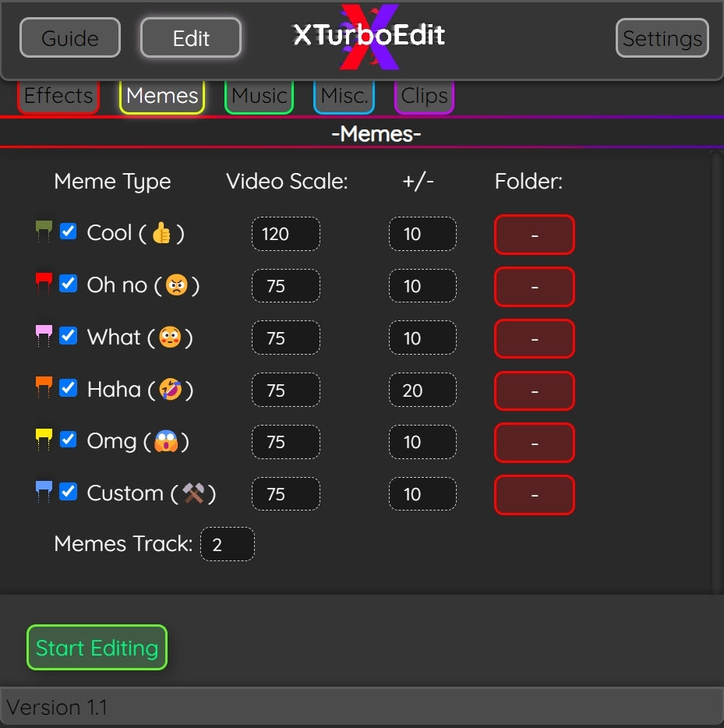Open the folder selector for Cool memes

coord(534,233)
